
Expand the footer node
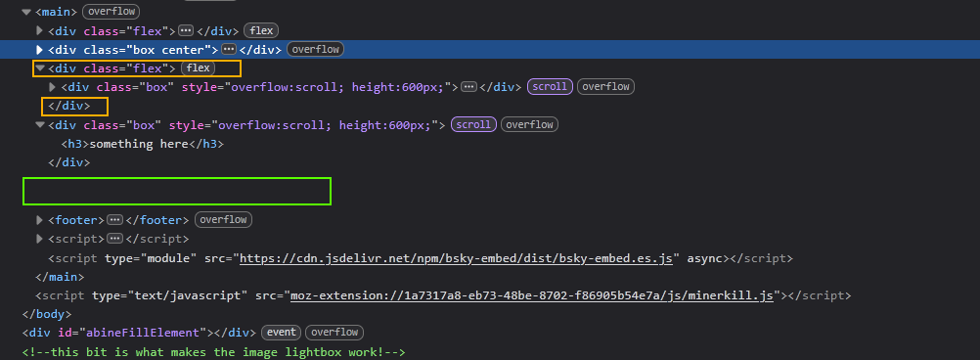[x=39, y=220]
